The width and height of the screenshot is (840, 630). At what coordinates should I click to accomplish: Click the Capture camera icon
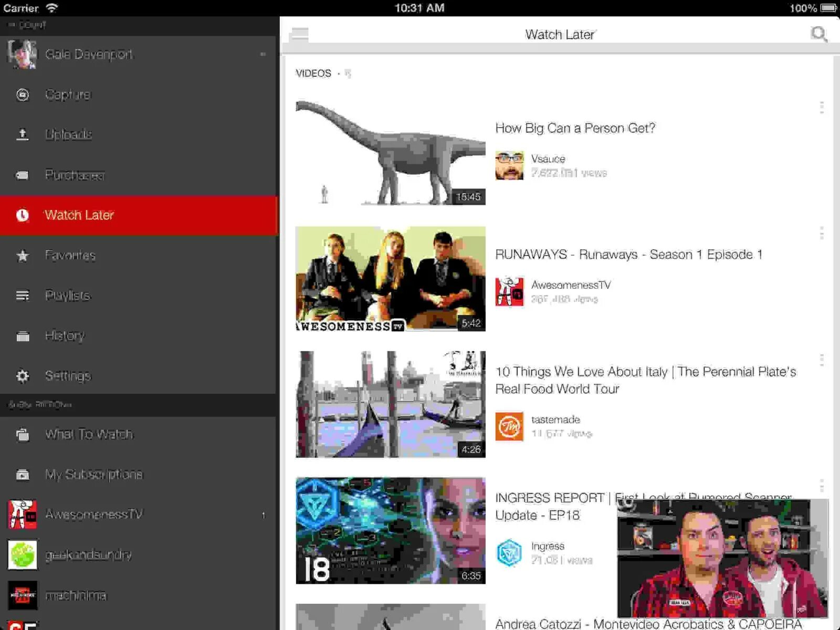tap(23, 94)
